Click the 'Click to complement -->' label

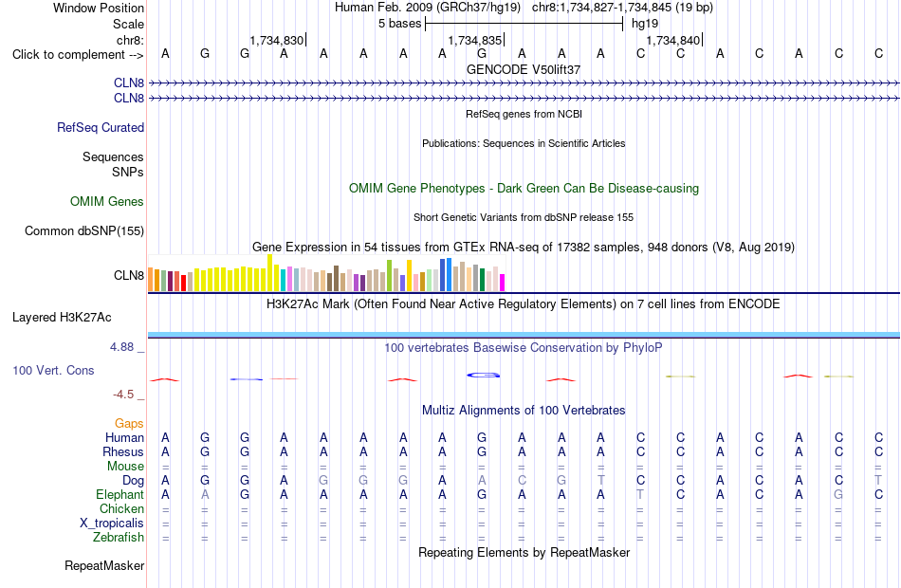(78, 55)
